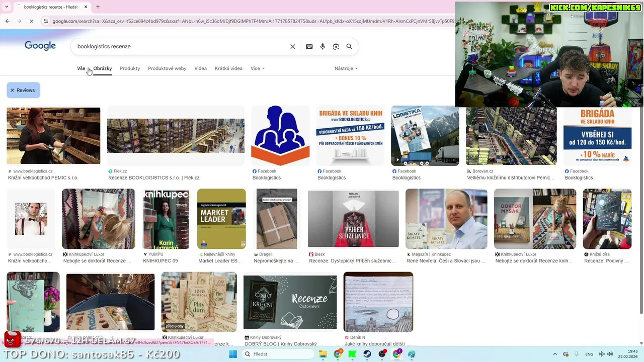The width and height of the screenshot is (644, 362).
Task: Open Deník N handwritten notebook image
Action: click(x=378, y=302)
